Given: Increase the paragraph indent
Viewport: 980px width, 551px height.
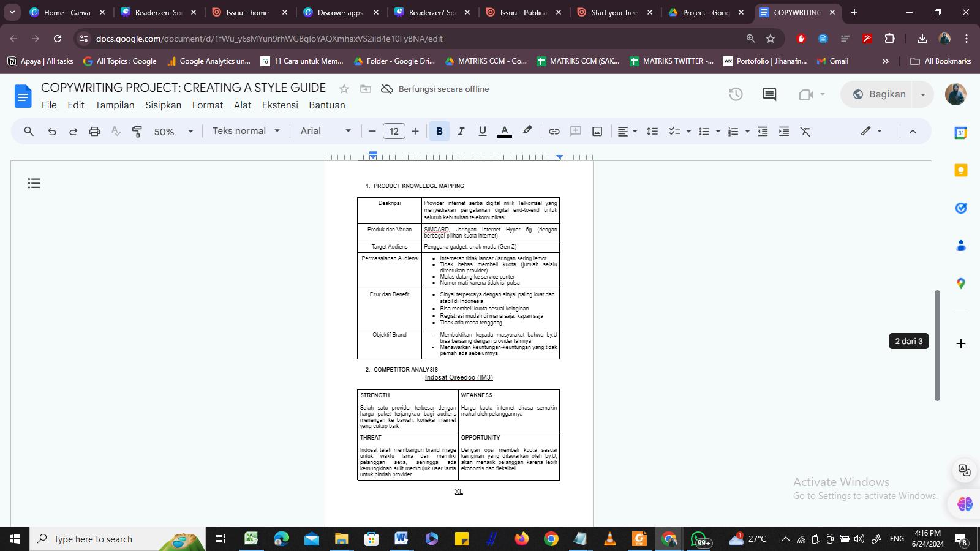Looking at the screenshot, I should (784, 131).
